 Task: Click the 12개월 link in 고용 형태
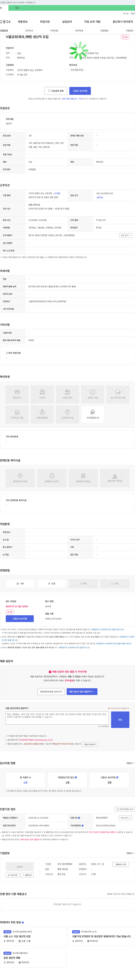tap(57, 193)
